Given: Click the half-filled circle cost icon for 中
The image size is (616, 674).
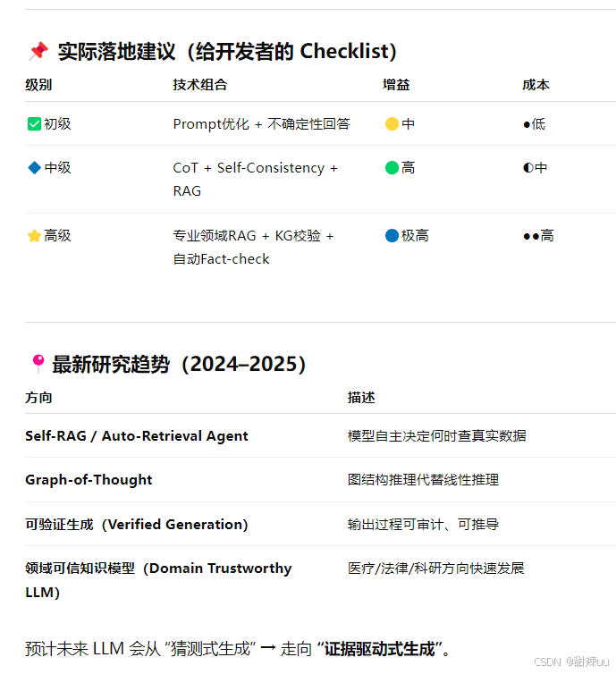Looking at the screenshot, I should pos(527,168).
